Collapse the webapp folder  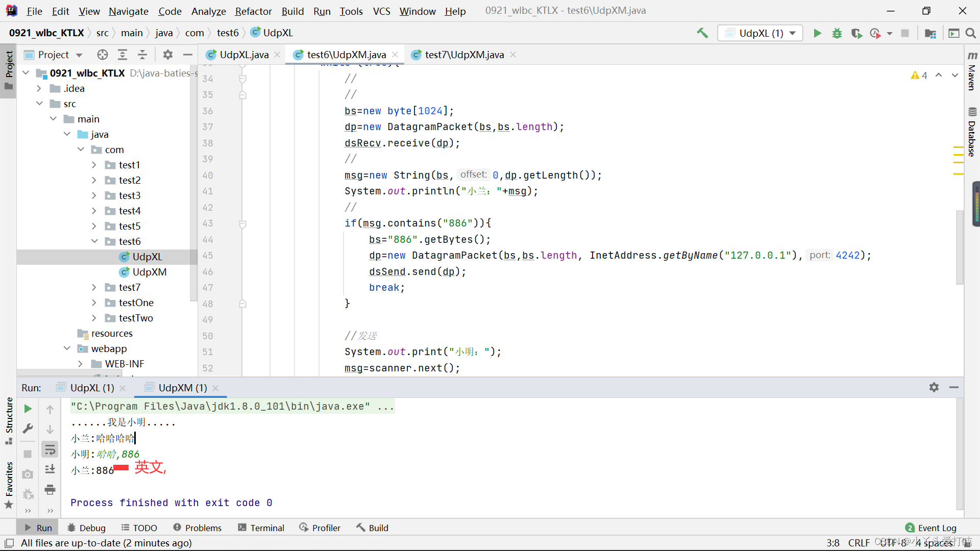coord(67,348)
